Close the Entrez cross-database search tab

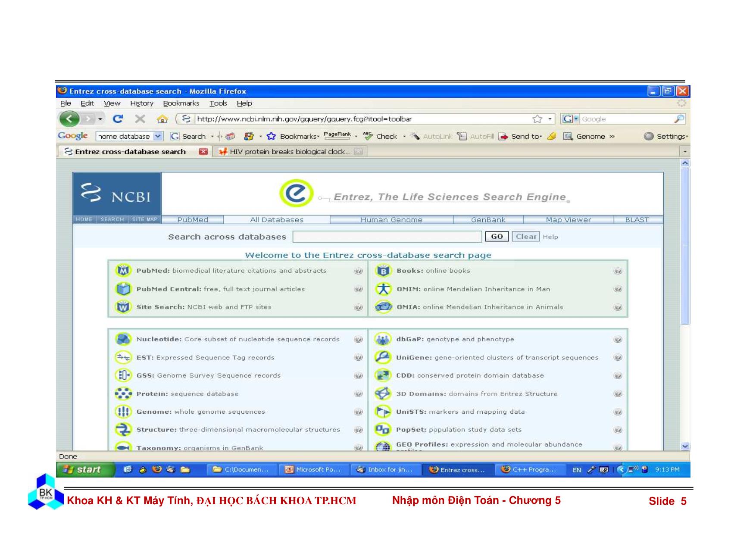point(203,152)
